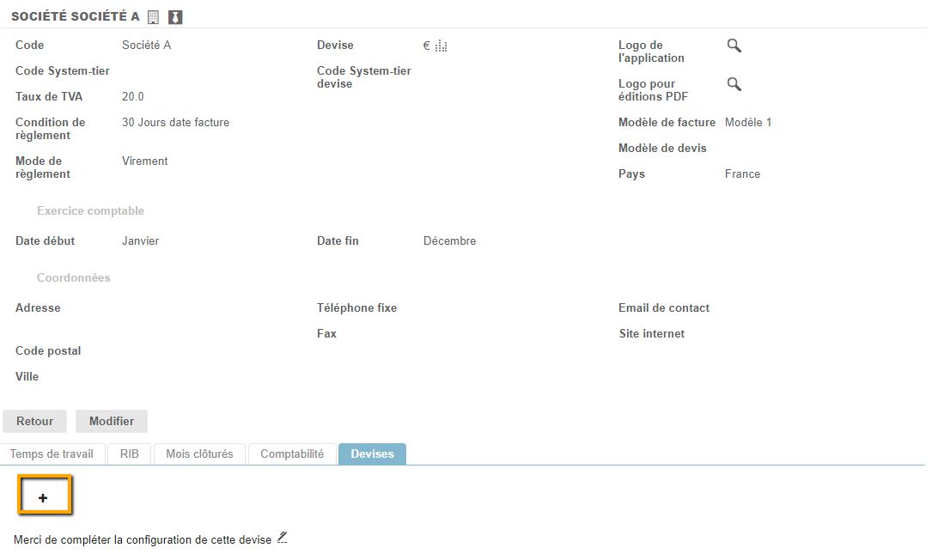The width and height of the screenshot is (944, 560).
Task: Click magnifier for Logo pour éditions PDF
Action: point(734,84)
